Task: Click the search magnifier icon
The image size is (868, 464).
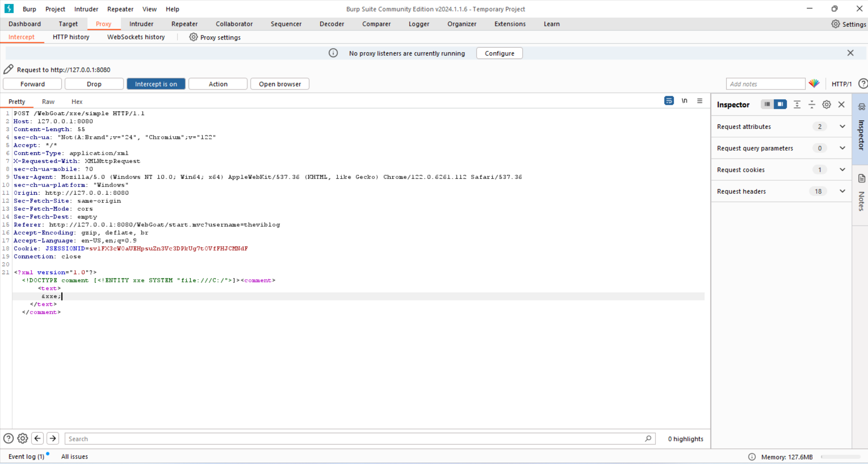Action: [648, 439]
